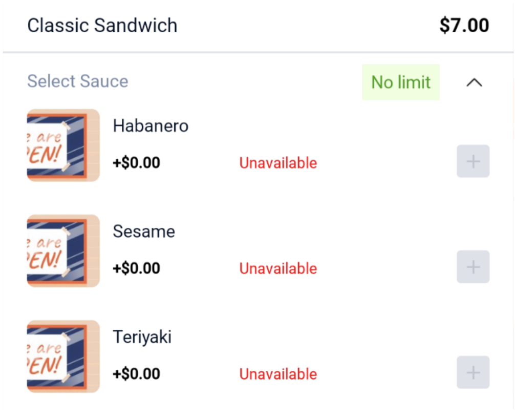Click the Classic Sandwich item title
Image resolution: width=515 pixels, height=420 pixels.
coord(102,26)
